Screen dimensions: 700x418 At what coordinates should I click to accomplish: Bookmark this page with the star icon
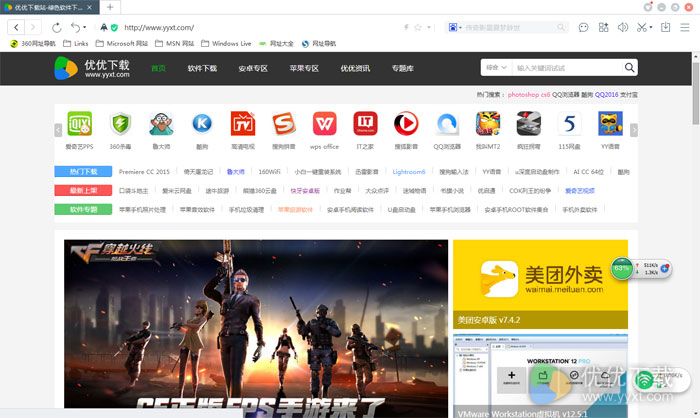[x=418, y=27]
